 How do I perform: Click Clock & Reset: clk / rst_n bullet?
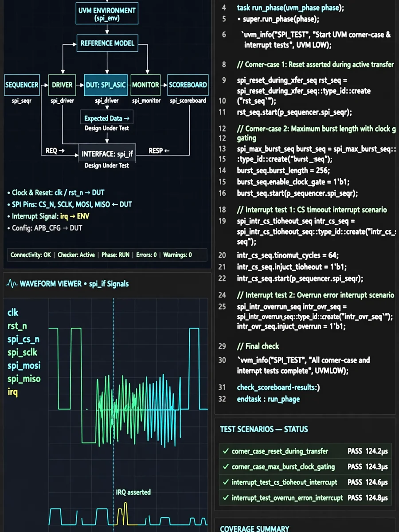(56, 193)
